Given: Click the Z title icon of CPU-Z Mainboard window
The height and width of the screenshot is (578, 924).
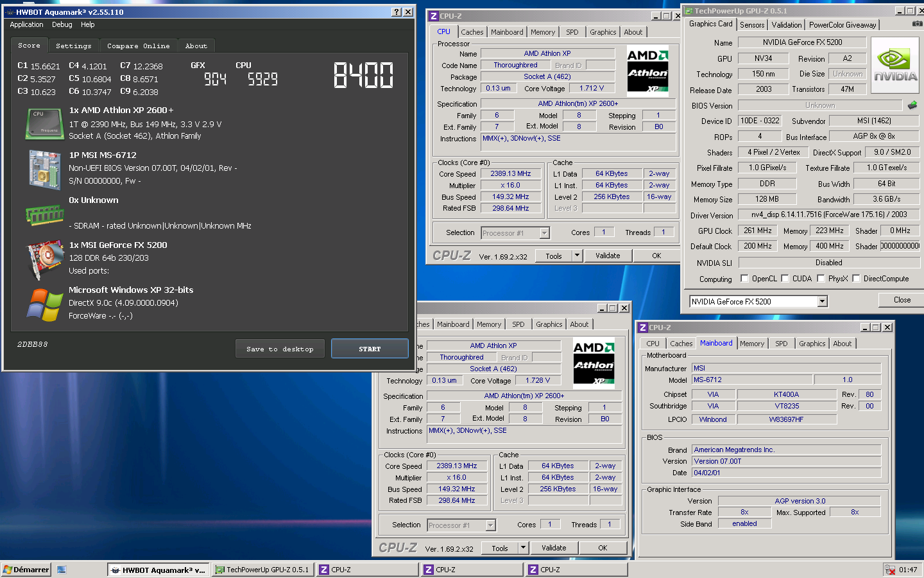Looking at the screenshot, I should (642, 328).
